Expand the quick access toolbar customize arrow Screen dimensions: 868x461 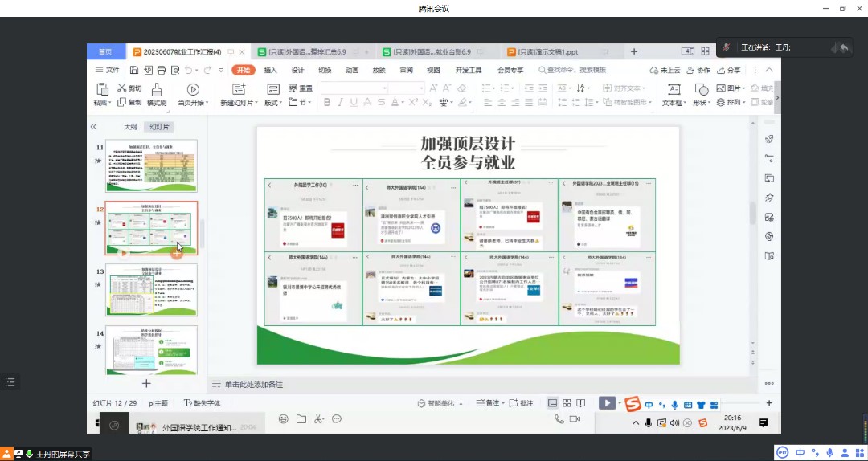coord(221,71)
